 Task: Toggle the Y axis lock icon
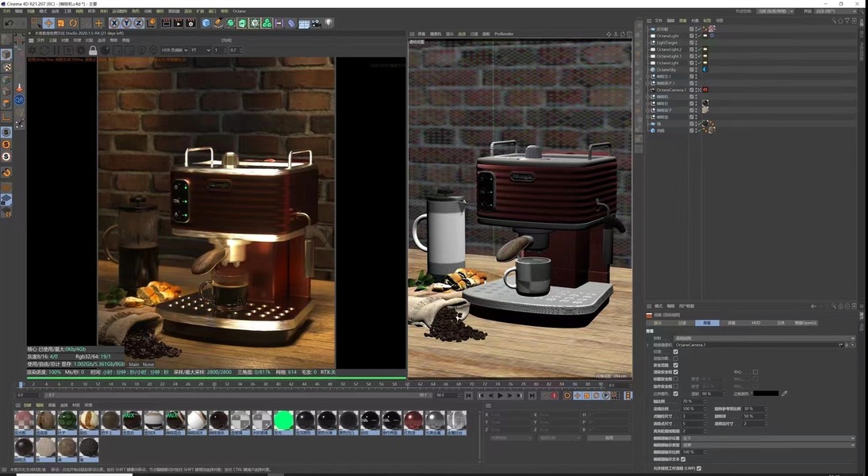pyautogui.click(x=126, y=23)
